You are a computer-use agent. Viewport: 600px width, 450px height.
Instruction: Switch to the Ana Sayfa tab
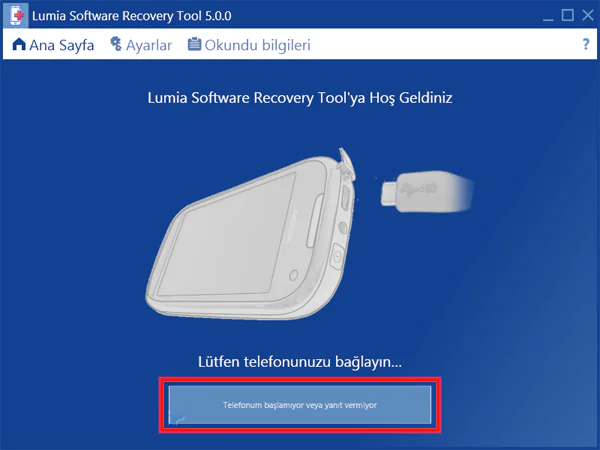(53, 45)
